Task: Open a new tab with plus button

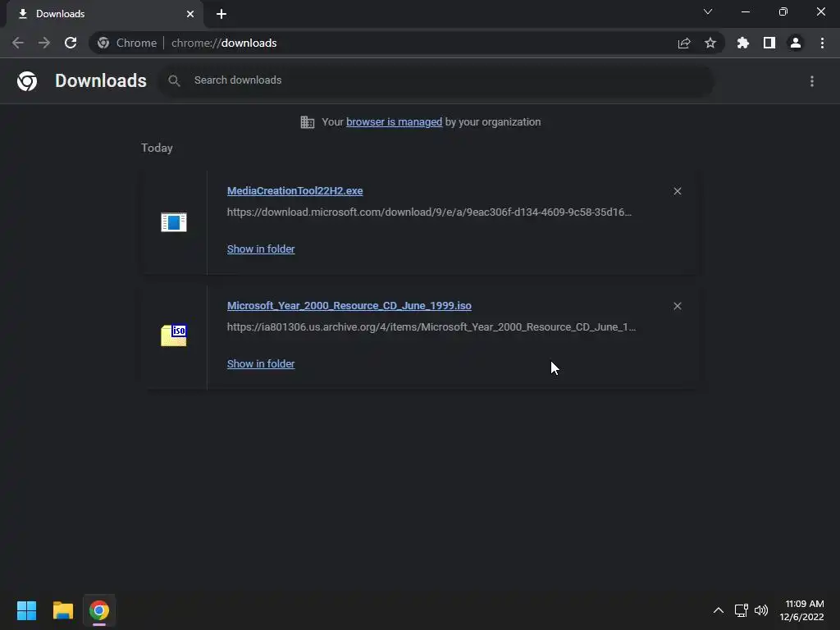Action: pos(221,14)
